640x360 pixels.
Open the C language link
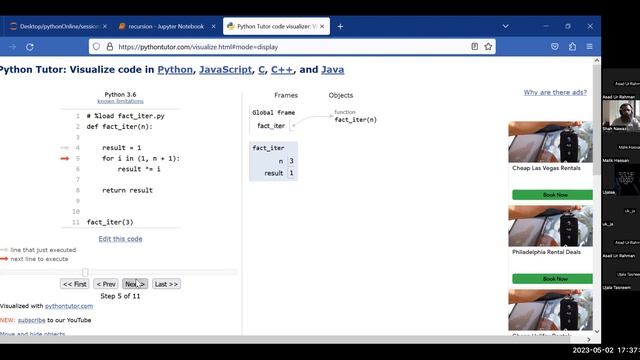tap(262, 70)
